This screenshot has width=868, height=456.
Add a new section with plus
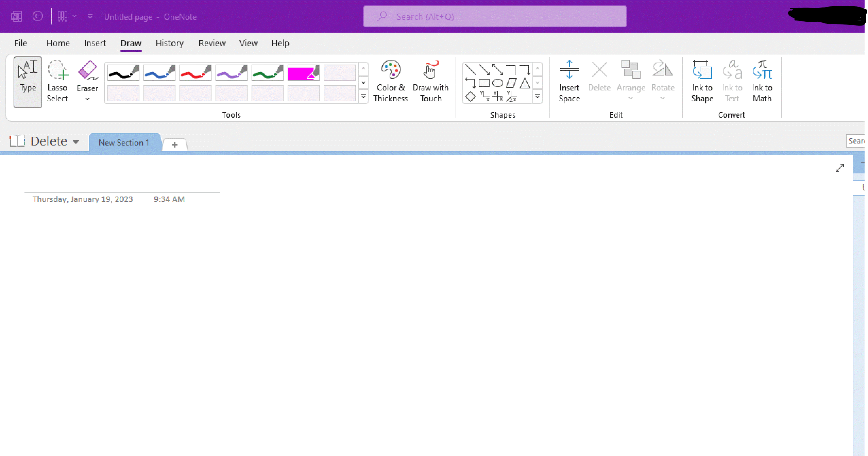pos(175,145)
